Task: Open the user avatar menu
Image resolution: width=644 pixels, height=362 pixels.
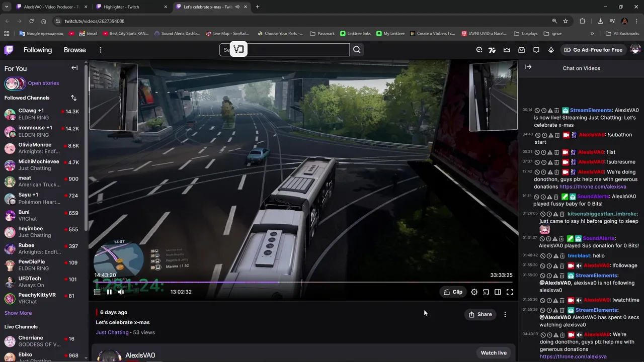Action: pyautogui.click(x=635, y=50)
